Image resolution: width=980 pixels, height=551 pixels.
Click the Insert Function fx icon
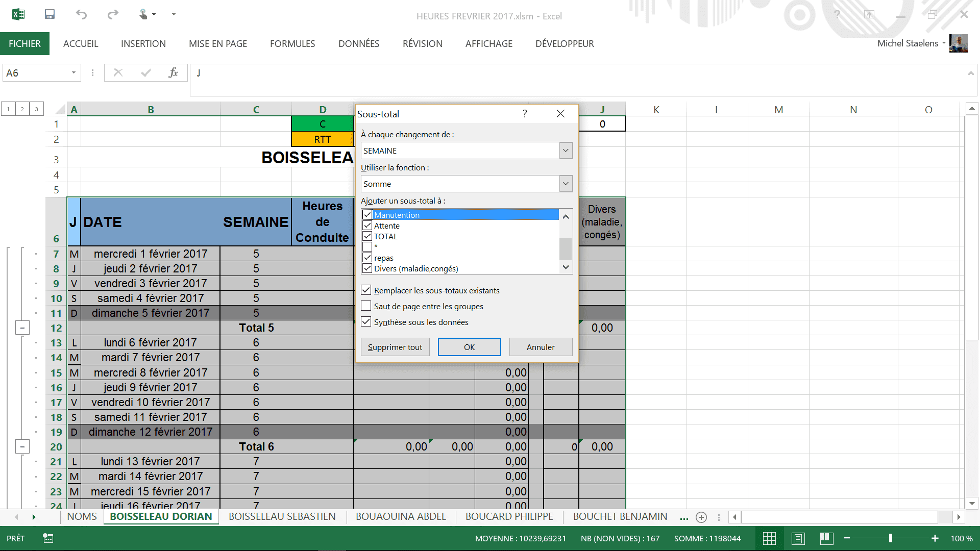173,72
